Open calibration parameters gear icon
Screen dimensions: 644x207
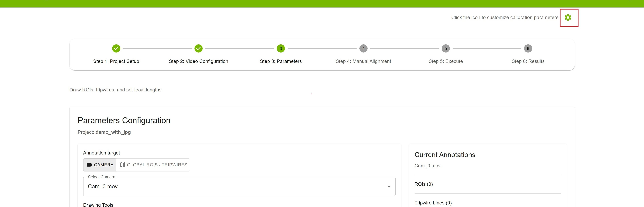point(568,18)
